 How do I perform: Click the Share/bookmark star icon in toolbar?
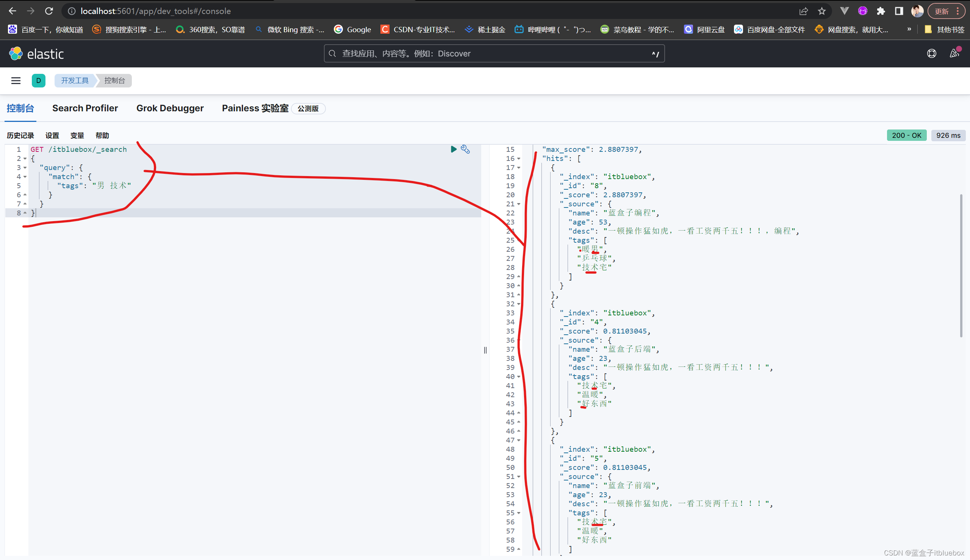coord(821,11)
